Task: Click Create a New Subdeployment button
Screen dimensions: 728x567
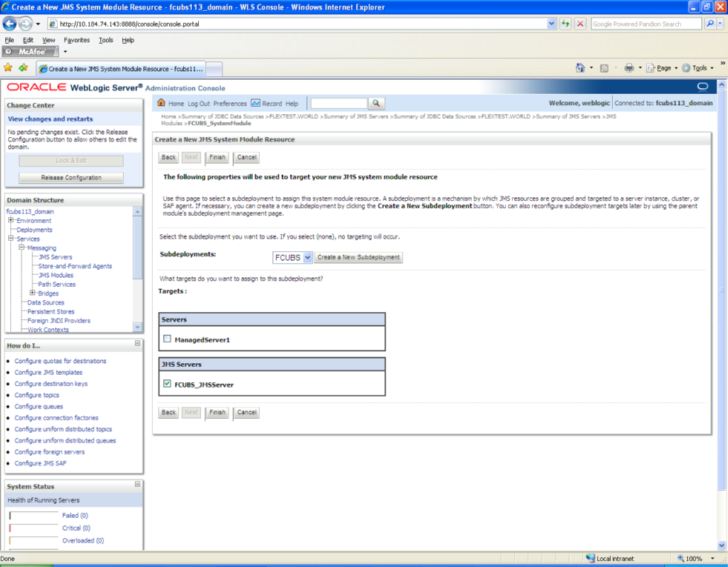Action: tap(359, 257)
